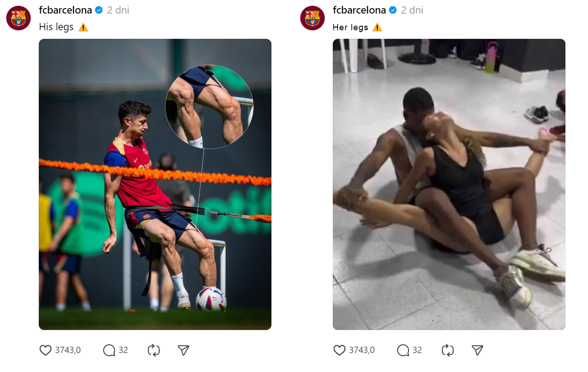Click the "2 dni" timestamp on the right post

click(412, 10)
